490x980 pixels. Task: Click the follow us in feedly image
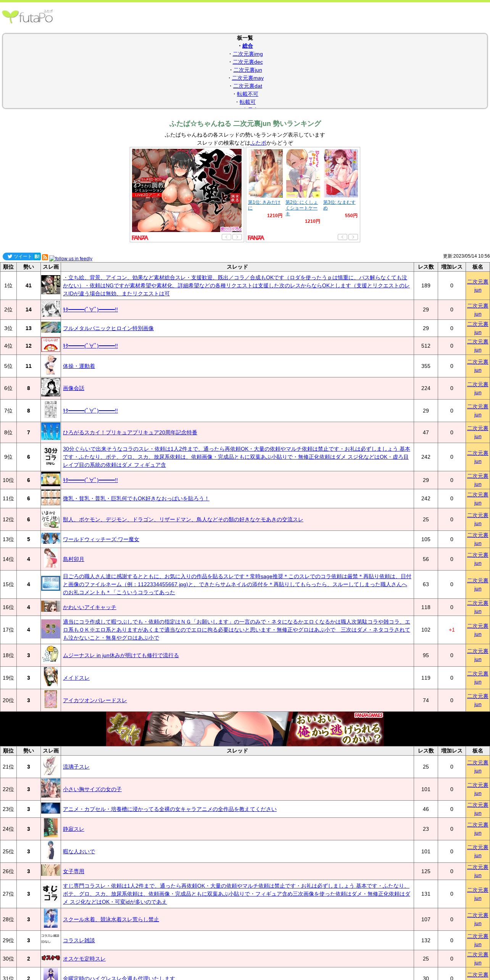tap(71, 258)
